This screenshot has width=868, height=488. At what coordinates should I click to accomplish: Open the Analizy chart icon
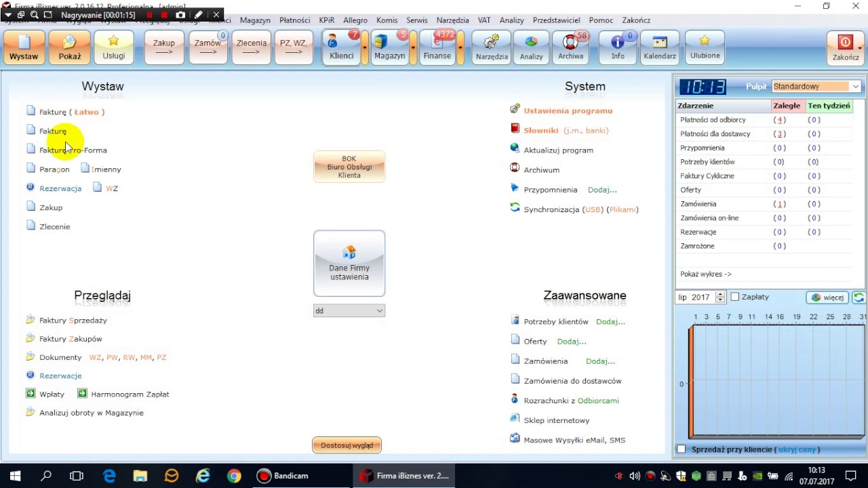coord(532,47)
